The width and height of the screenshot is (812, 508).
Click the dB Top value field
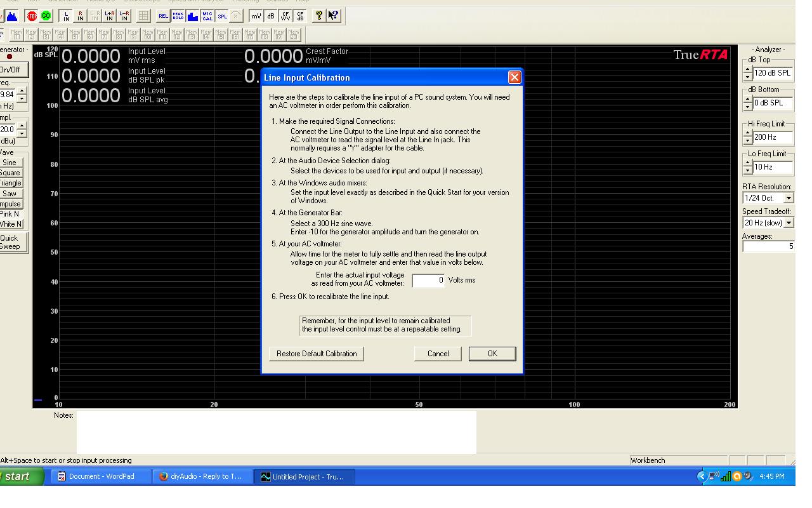773,73
